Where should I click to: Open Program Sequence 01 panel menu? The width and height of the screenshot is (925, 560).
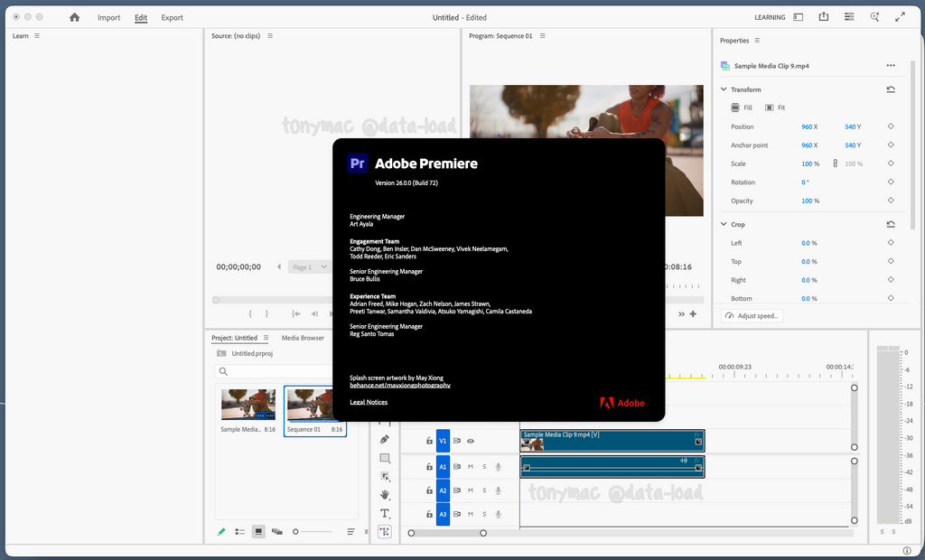pos(543,36)
